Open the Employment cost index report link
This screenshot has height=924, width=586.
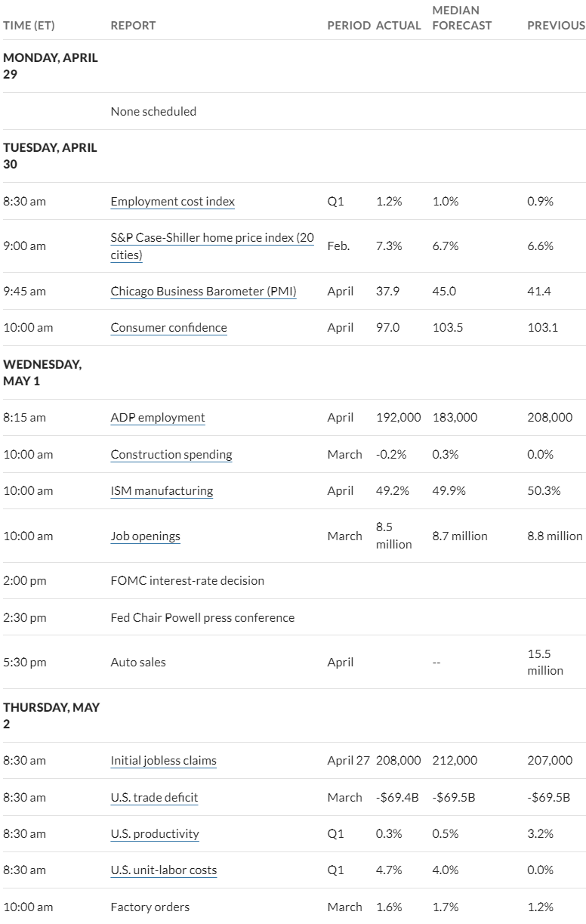172,202
